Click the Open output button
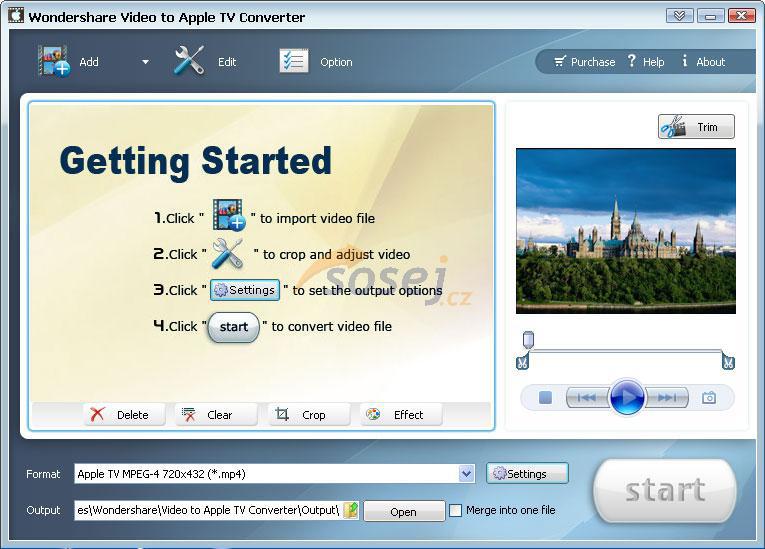The width and height of the screenshot is (765, 549). 404,512
